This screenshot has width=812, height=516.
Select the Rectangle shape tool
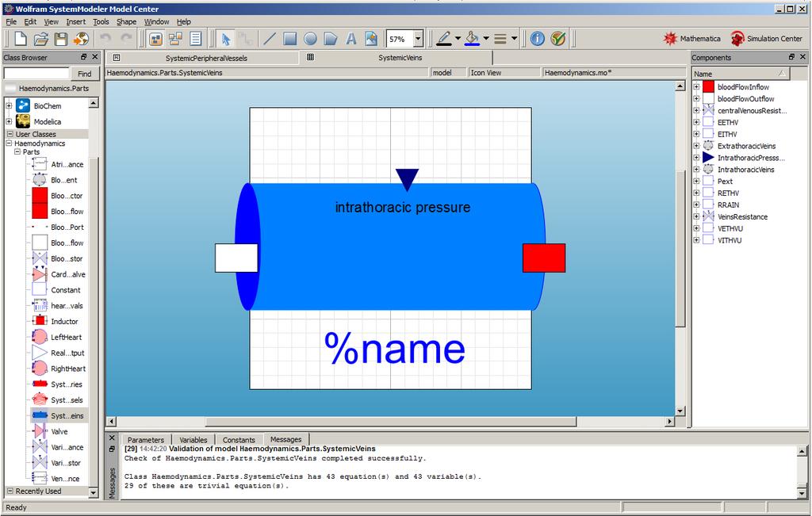tap(290, 39)
